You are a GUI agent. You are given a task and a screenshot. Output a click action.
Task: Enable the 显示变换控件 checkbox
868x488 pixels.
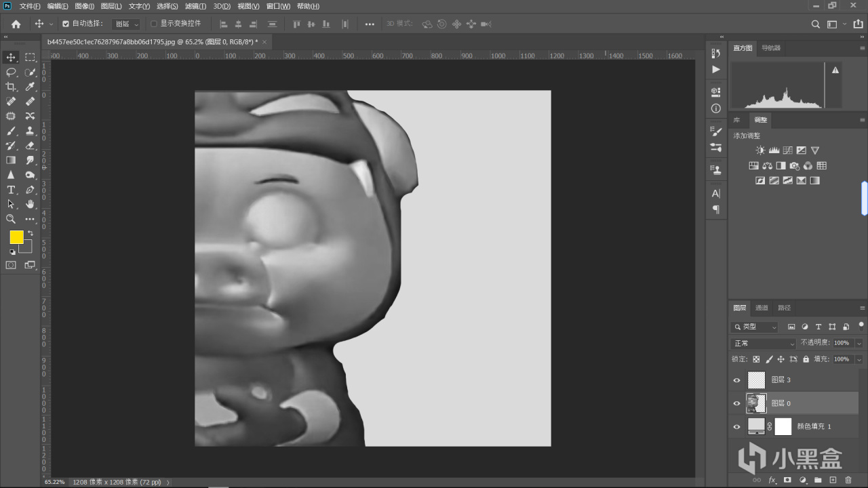pyautogui.click(x=154, y=24)
